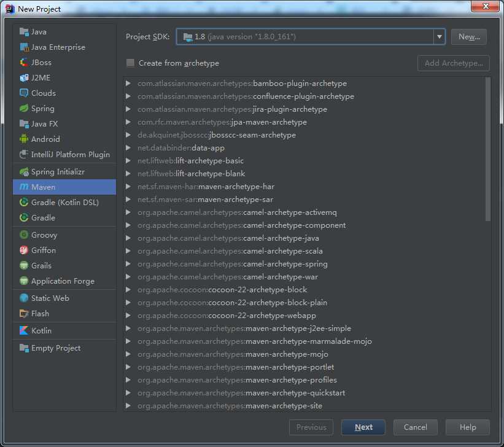Click the Java project type icon
Viewport: 504px width, 447px height.
coord(24,31)
